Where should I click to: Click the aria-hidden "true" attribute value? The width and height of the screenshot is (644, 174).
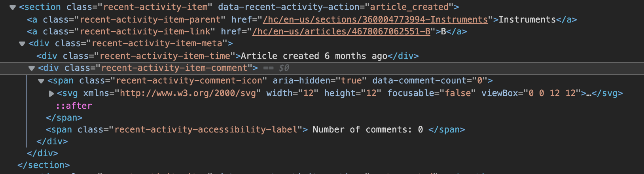click(352, 81)
